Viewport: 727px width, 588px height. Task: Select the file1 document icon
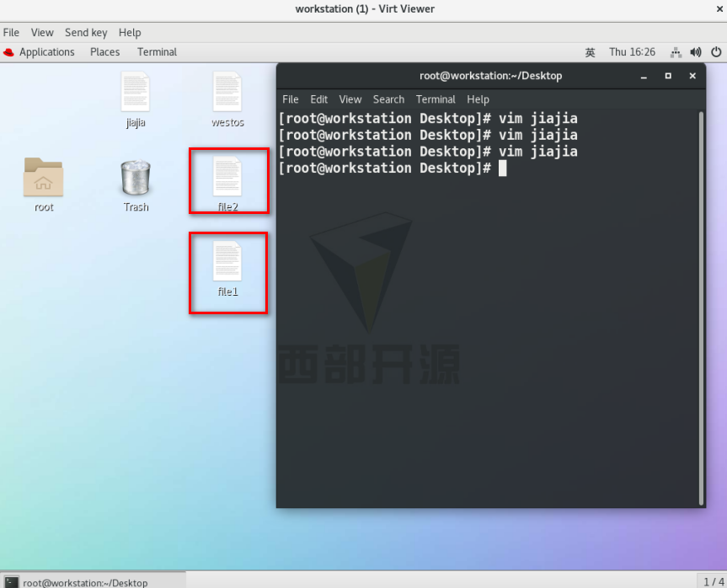click(227, 260)
